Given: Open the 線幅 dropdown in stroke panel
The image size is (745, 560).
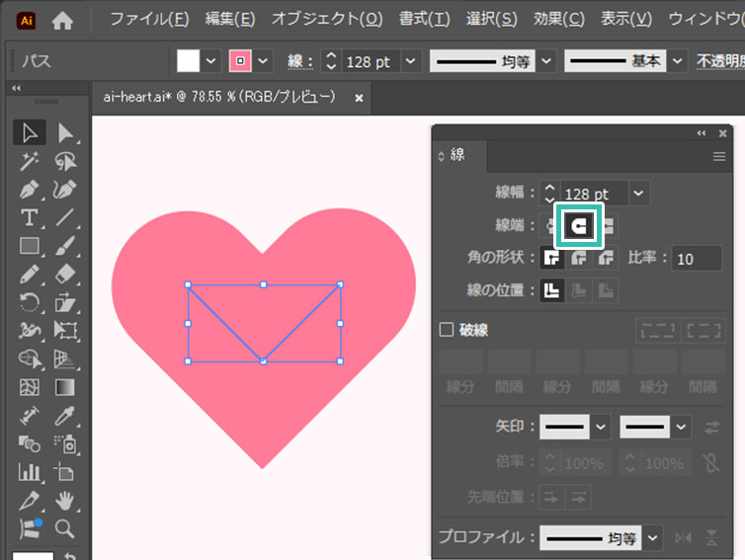Looking at the screenshot, I should 639,194.
